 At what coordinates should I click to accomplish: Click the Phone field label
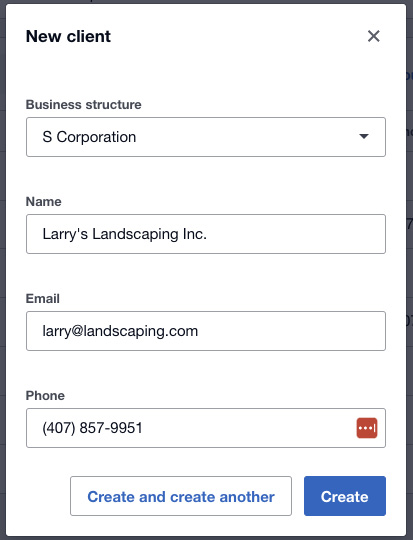pos(45,395)
